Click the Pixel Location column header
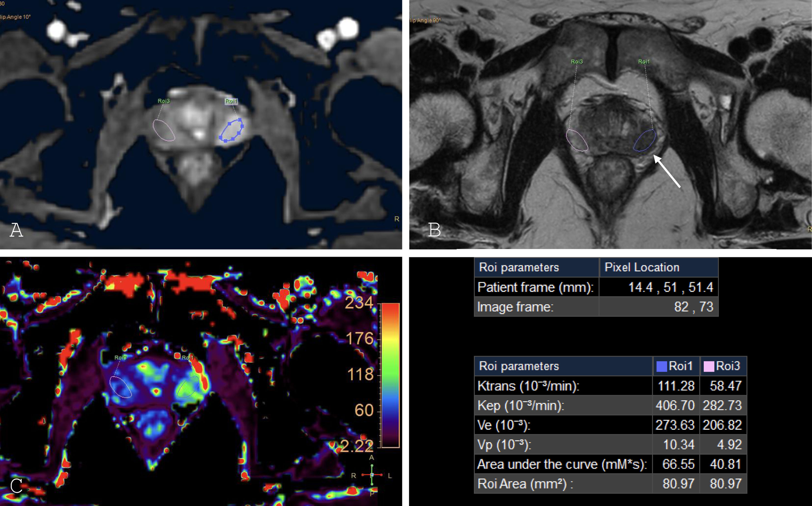 642,267
